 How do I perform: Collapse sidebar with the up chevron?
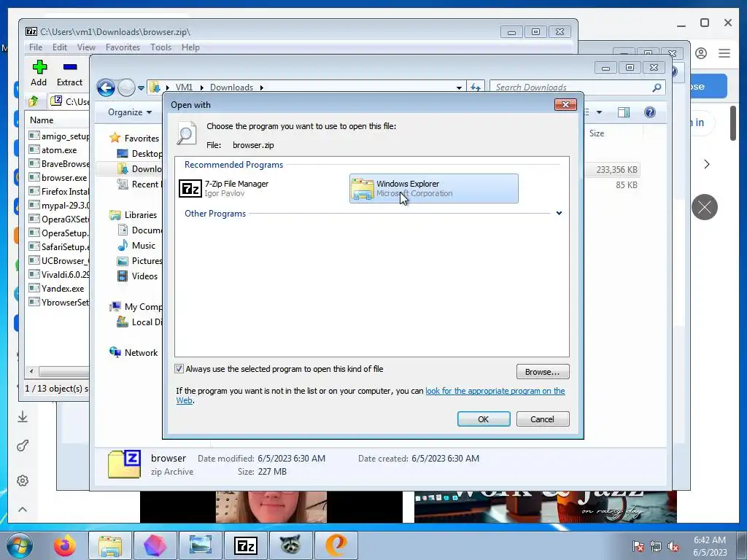tap(23, 510)
